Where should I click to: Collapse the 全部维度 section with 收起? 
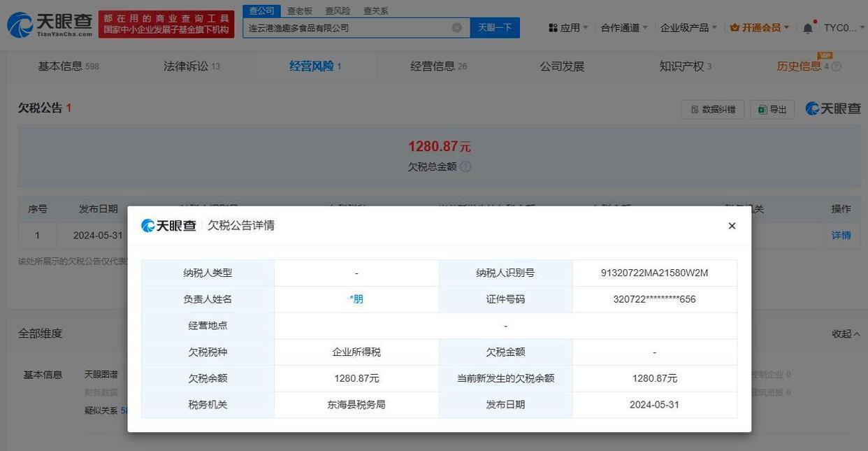(x=846, y=334)
